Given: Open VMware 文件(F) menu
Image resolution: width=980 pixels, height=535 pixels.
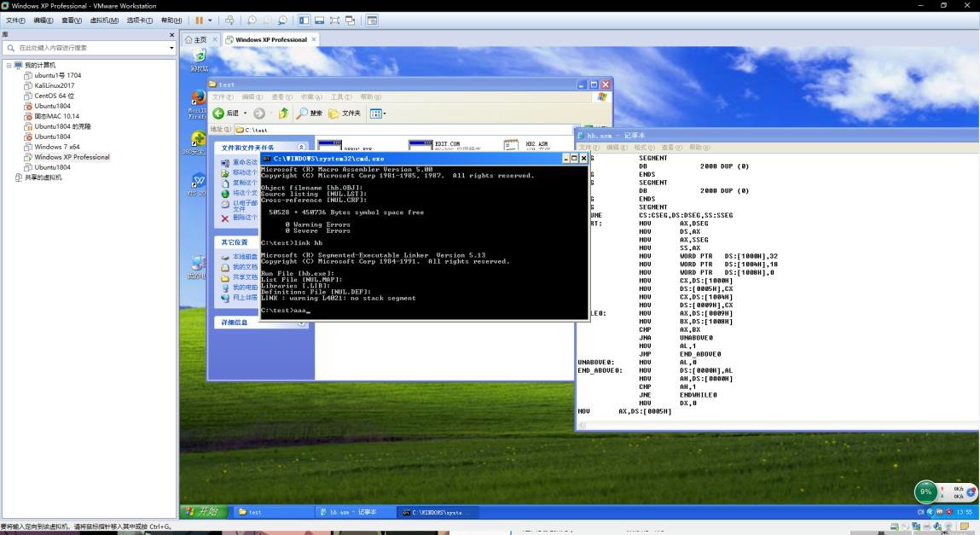Looking at the screenshot, I should click(15, 20).
